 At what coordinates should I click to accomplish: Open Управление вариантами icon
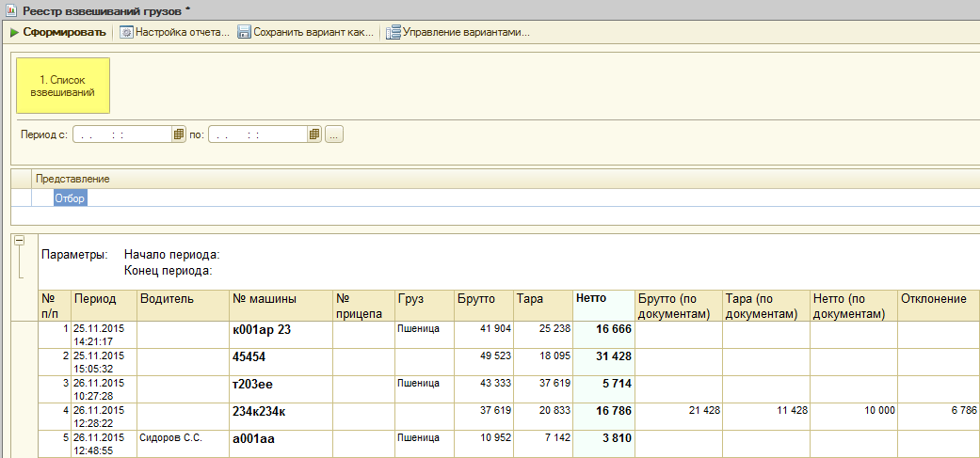394,33
